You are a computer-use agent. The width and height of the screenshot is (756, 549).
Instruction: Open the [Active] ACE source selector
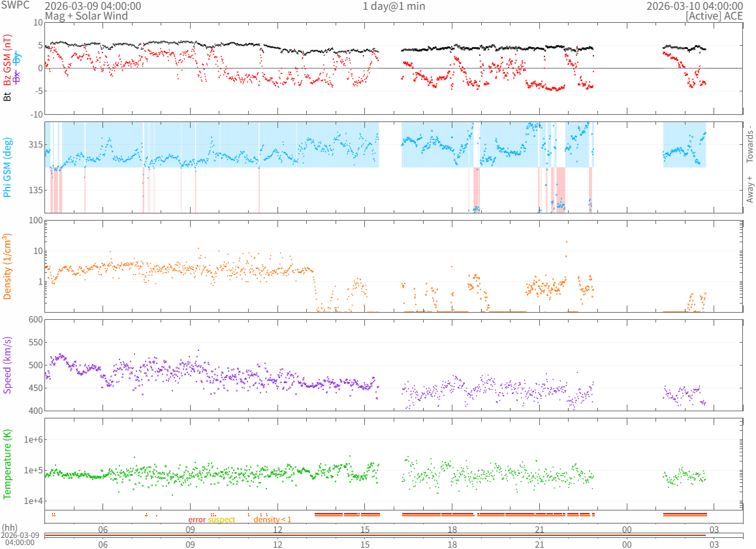click(x=714, y=15)
